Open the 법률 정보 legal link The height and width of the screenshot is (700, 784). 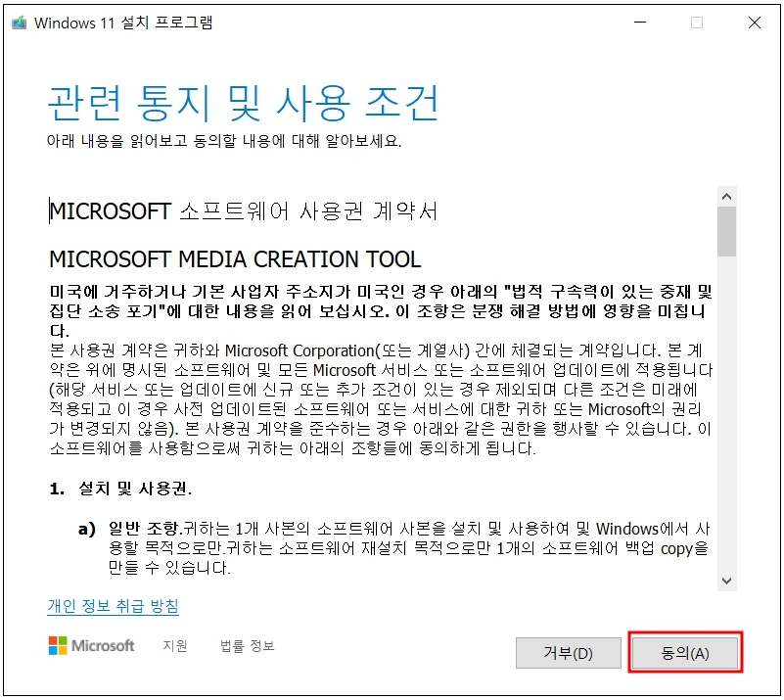point(247,645)
